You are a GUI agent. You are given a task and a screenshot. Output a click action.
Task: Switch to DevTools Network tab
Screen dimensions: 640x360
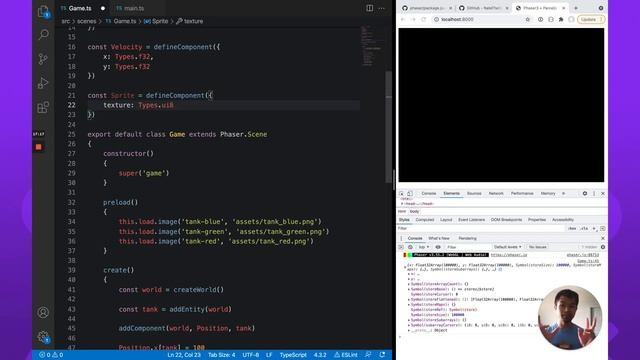pos(496,193)
